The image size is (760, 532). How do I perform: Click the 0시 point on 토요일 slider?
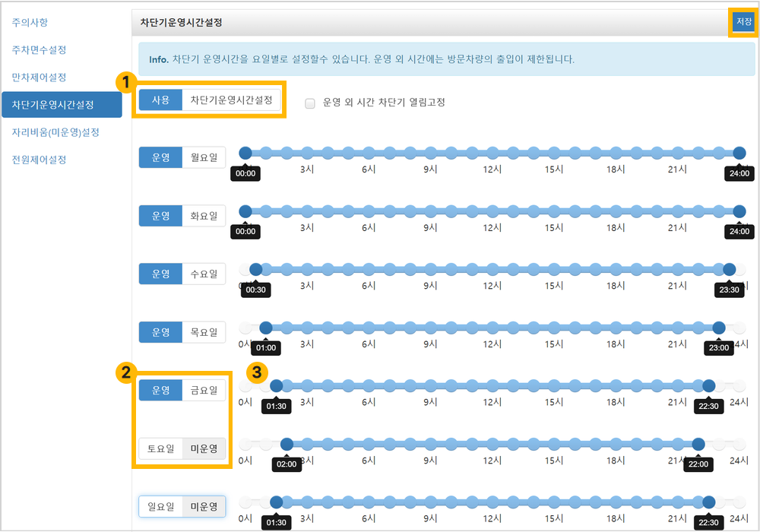pyautogui.click(x=245, y=445)
